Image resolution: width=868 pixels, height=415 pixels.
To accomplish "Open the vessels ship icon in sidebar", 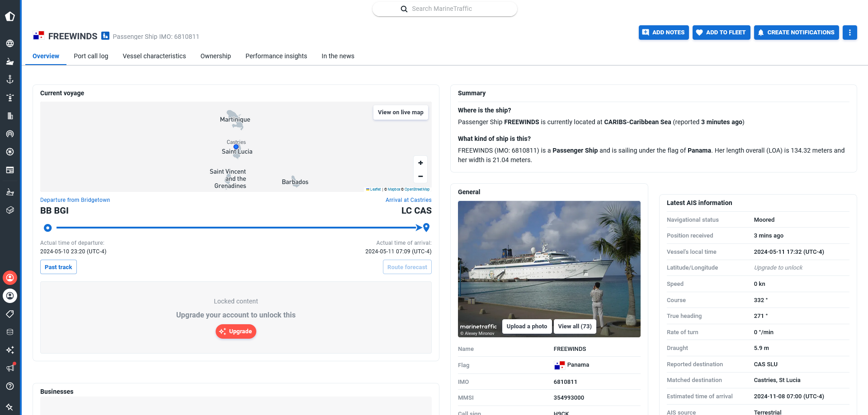I will [x=10, y=61].
